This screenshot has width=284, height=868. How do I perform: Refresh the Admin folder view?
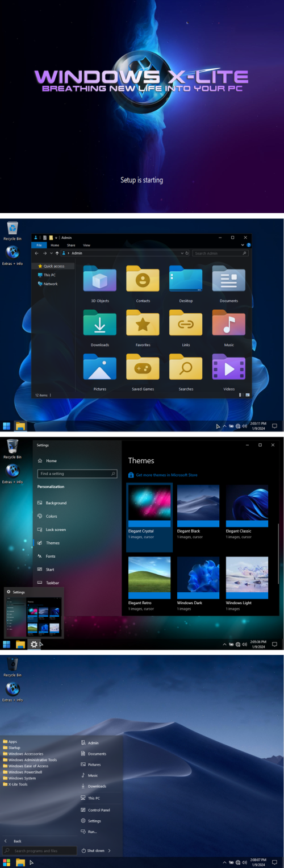tap(186, 253)
